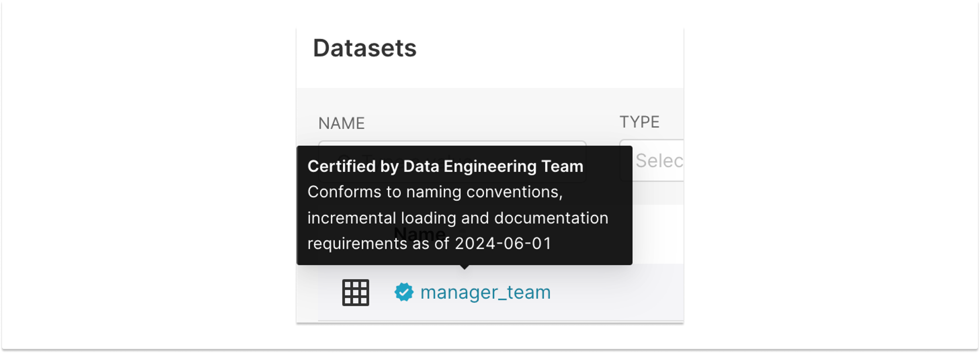Dismiss the Certified by Data Engineering Team tooltip
The image size is (980, 353).
464,205
